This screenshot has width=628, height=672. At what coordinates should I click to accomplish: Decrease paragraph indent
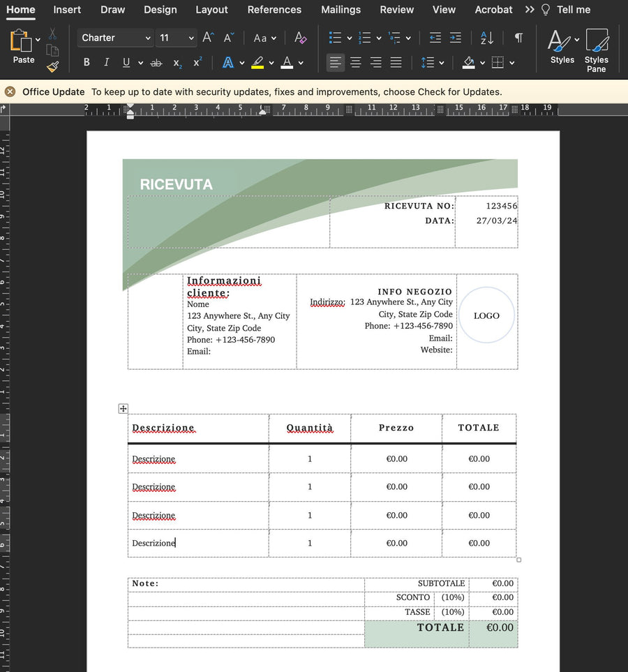(x=435, y=38)
